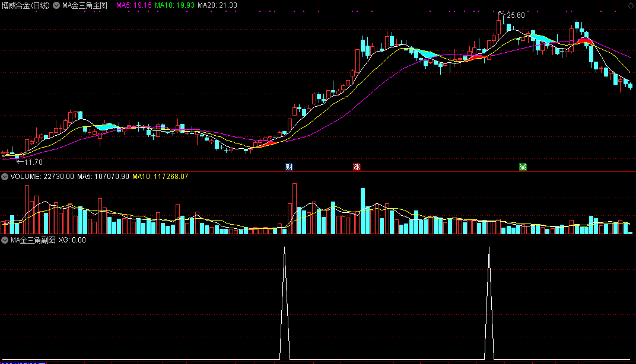This screenshot has width=636, height=364.
Task: Click the stock title 博威合金(日线)
Action: point(26,5)
